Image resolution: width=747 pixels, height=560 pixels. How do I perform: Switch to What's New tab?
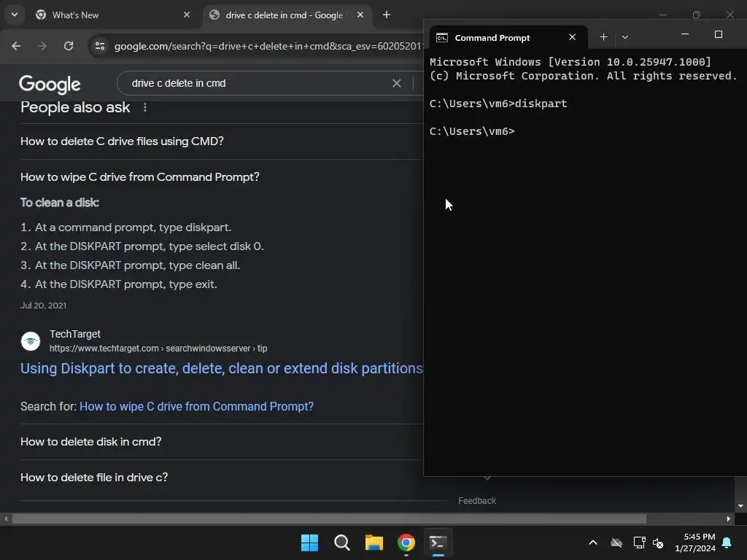pos(112,15)
